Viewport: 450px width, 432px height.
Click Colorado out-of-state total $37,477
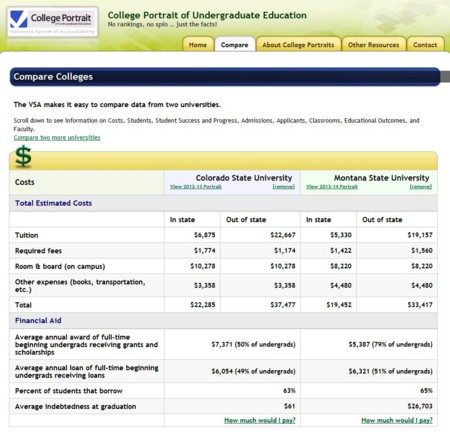click(x=283, y=305)
